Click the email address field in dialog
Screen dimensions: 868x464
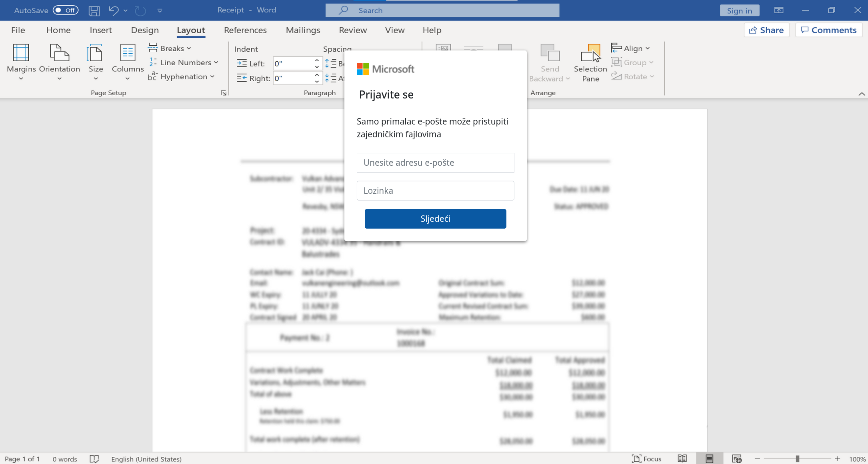click(435, 163)
